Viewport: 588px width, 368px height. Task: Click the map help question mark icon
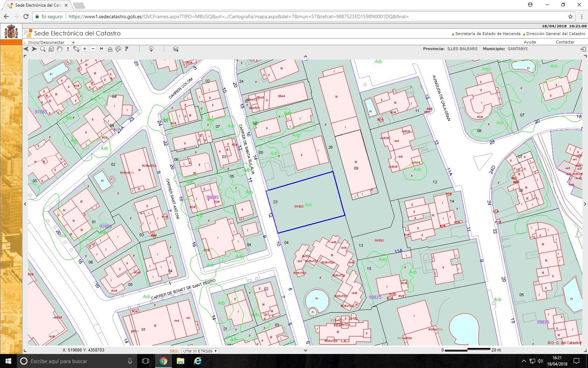(127, 49)
